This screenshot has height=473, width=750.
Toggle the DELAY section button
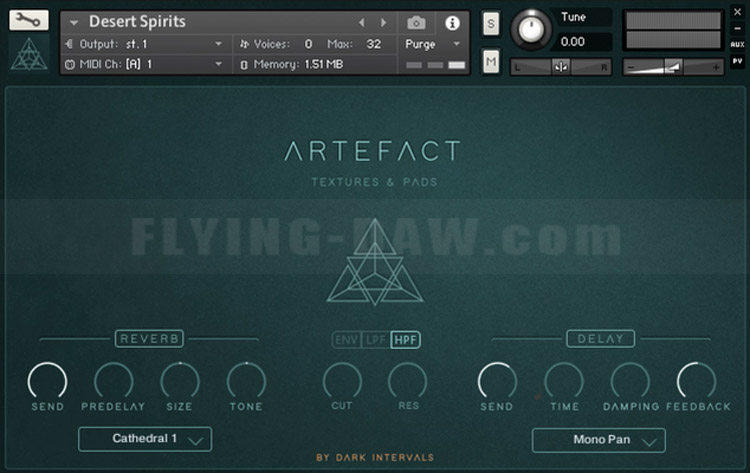(x=601, y=339)
